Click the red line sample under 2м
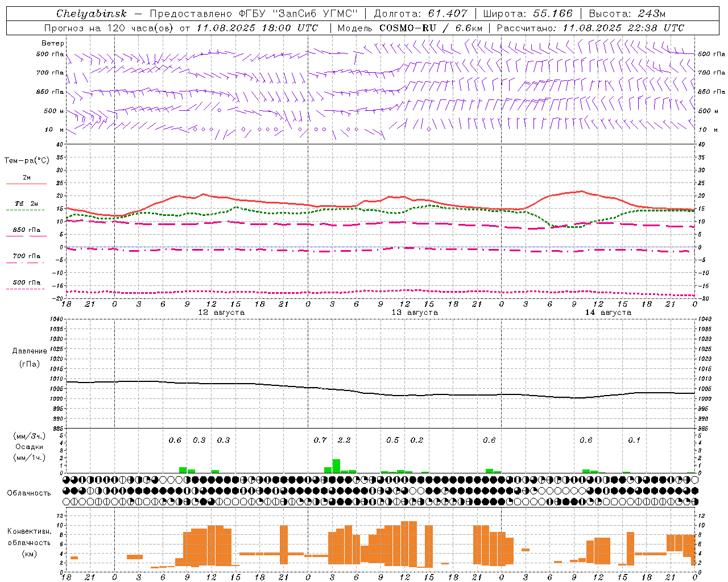The width and height of the screenshot is (728, 582). (26, 184)
